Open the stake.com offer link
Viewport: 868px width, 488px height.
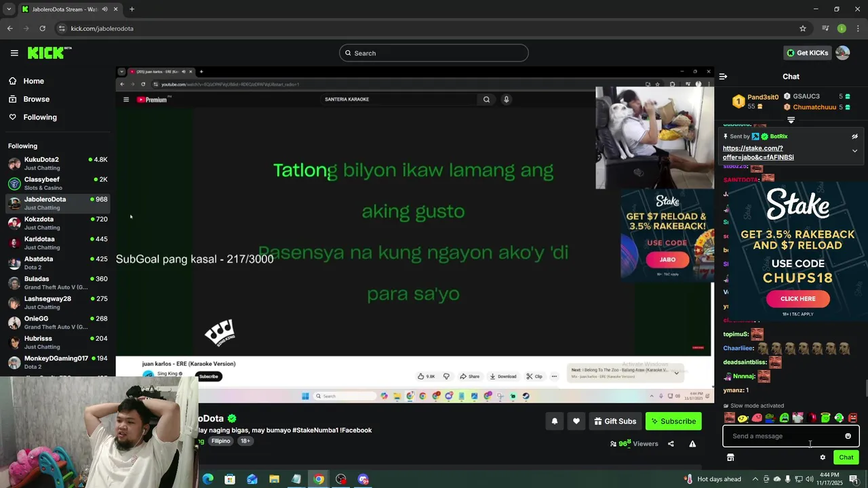coord(758,152)
